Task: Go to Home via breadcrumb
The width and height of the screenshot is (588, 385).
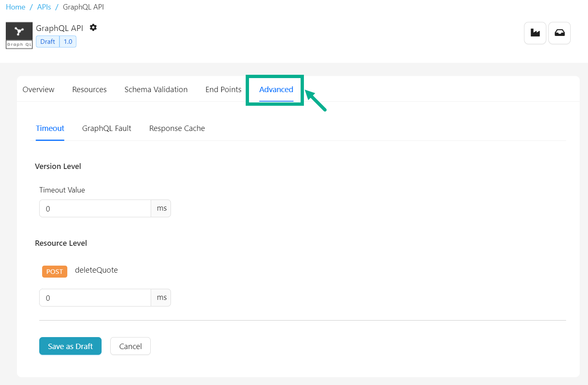Action: tap(16, 7)
